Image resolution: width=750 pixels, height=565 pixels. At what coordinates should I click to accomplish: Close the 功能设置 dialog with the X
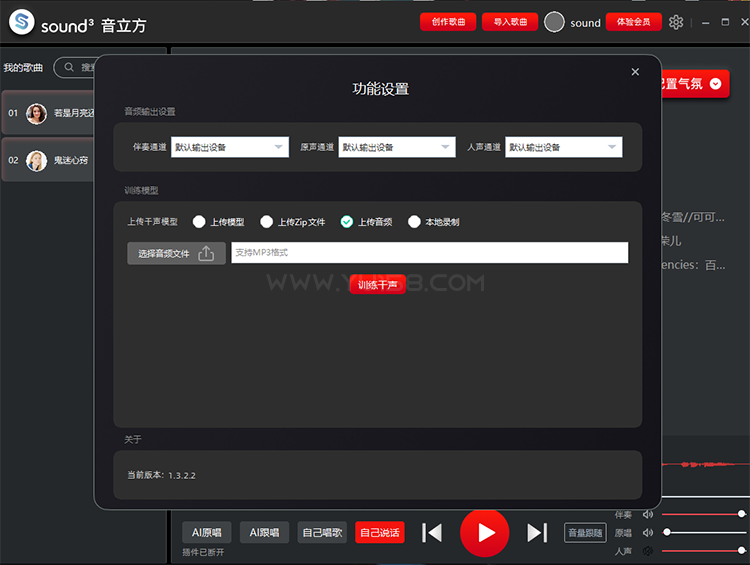[635, 72]
